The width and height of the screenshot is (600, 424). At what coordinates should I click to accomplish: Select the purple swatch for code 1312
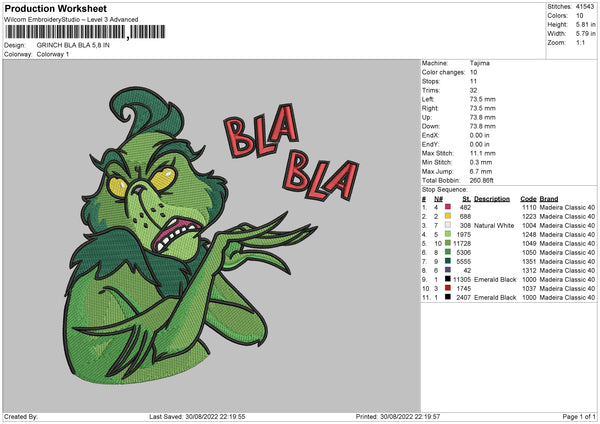coord(448,270)
